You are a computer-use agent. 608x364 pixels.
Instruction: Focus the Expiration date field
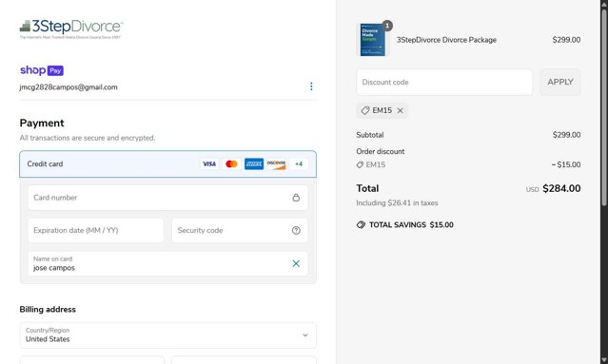coord(96,230)
